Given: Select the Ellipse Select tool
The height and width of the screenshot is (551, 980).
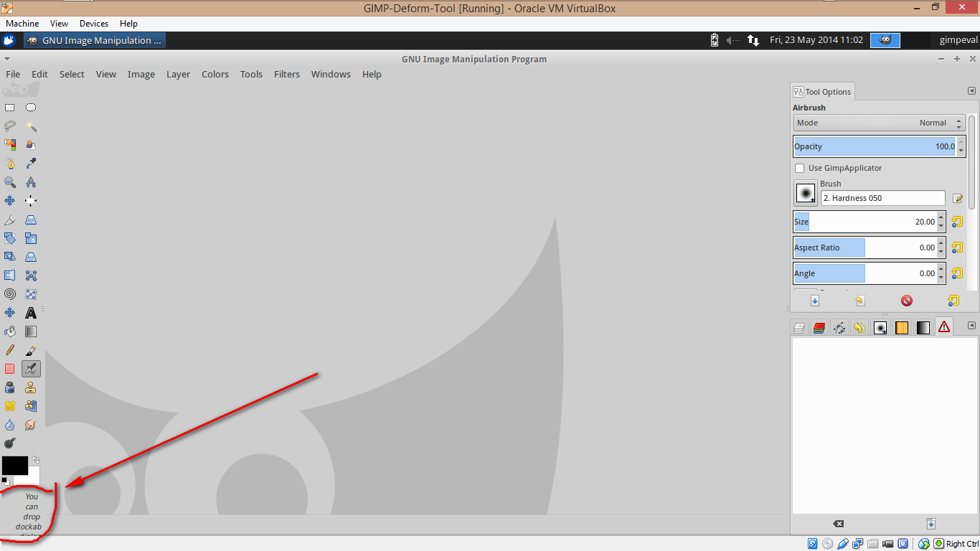Looking at the screenshot, I should tap(31, 108).
